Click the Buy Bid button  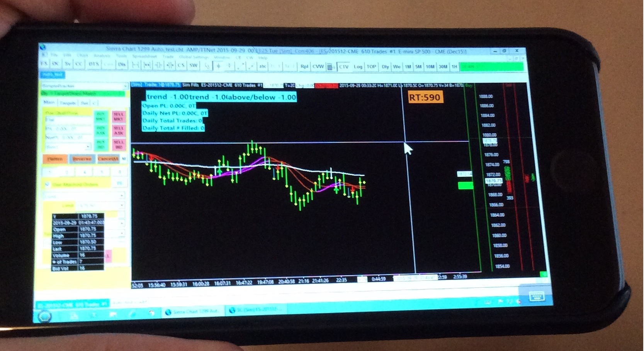point(101,144)
